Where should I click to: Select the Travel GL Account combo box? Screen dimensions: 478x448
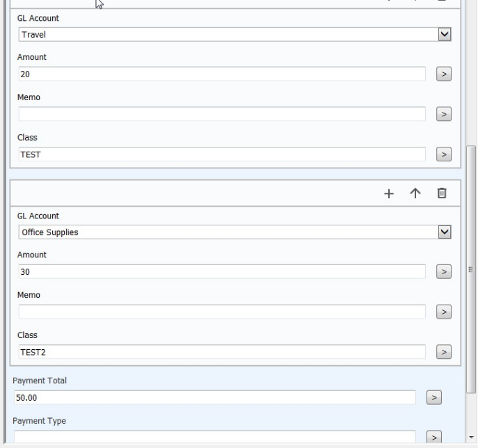click(234, 35)
